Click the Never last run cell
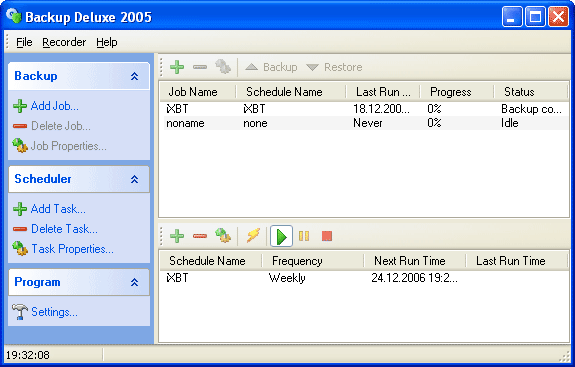This screenshot has width=575, height=367. 367,123
